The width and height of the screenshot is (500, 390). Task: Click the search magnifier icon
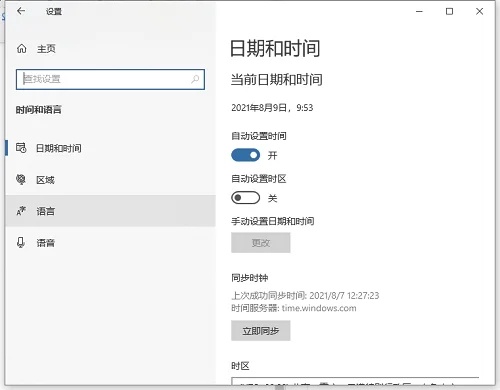click(x=195, y=79)
